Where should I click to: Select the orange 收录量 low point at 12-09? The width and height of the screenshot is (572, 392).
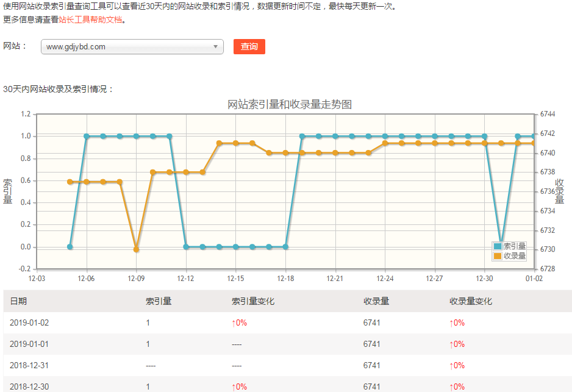[x=136, y=249]
